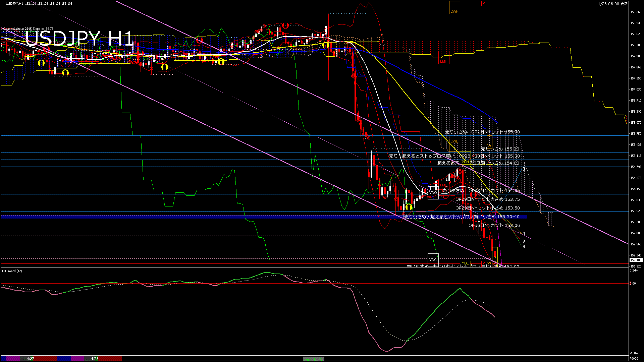
Task: Click the LWH last-week-high marker box
Action: [x=454, y=8]
